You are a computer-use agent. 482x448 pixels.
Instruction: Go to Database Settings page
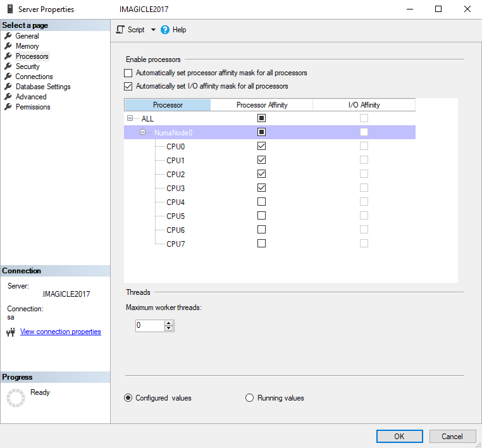[43, 87]
